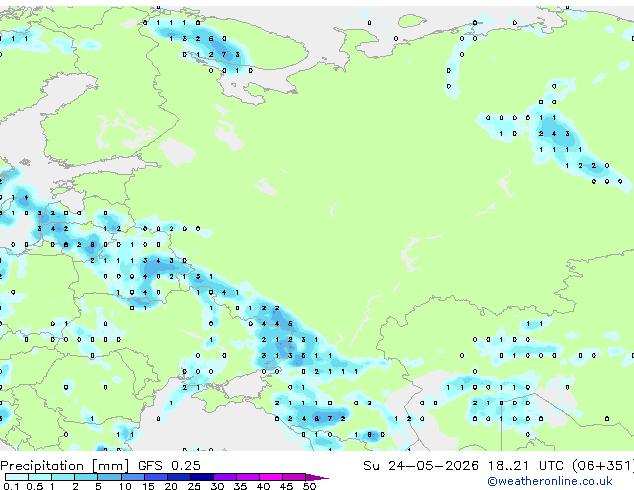634x490 pixels.
Task: Click the 5–10 mm legend swatch
Action: pyautogui.click(x=110, y=477)
